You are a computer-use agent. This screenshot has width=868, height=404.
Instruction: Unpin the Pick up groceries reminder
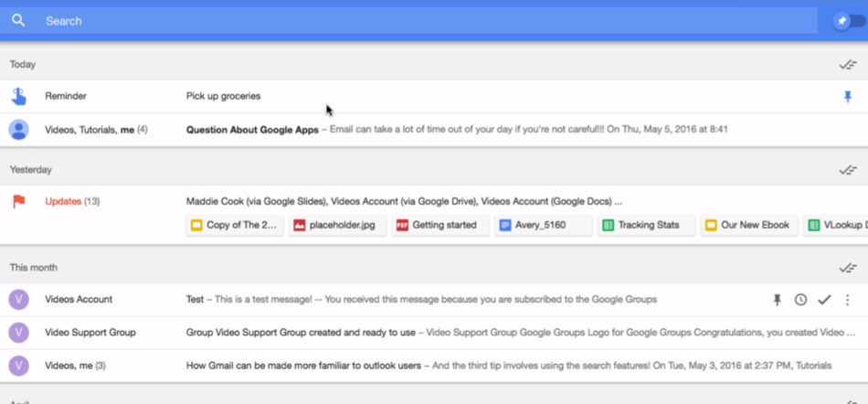(848, 97)
